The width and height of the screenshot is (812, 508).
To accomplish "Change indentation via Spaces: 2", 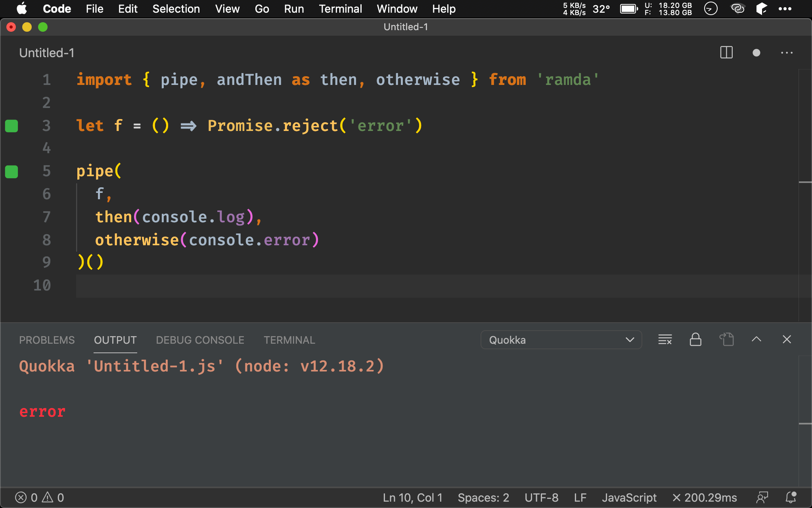I will point(483,498).
